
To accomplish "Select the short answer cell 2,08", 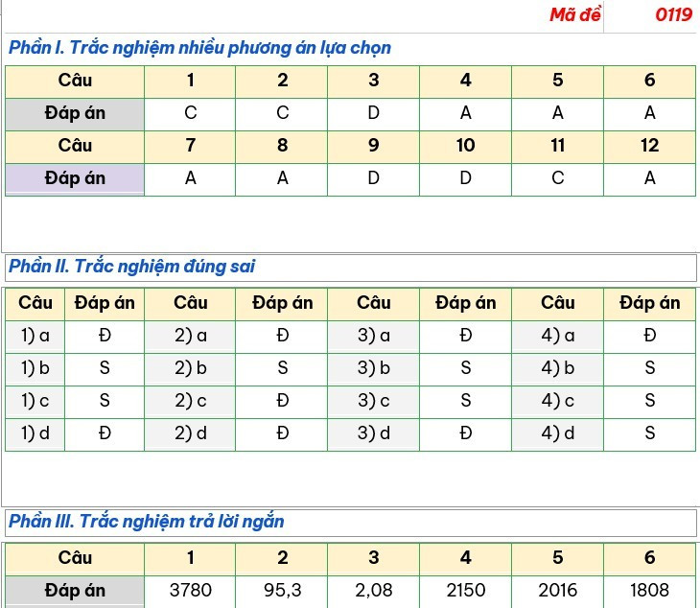I will tap(374, 591).
